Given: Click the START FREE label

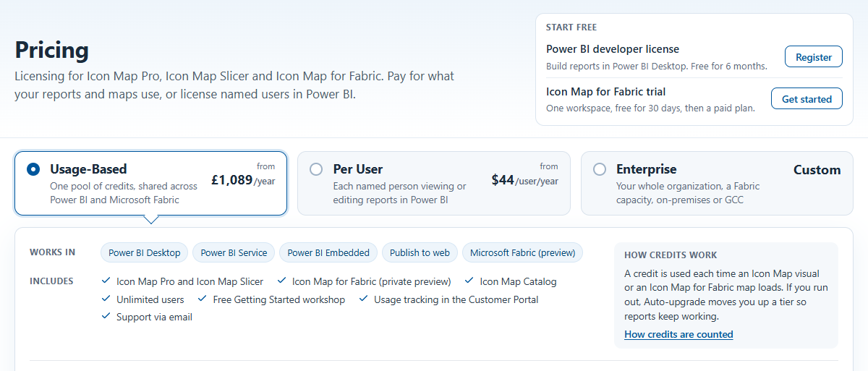Looking at the screenshot, I should click(x=571, y=27).
